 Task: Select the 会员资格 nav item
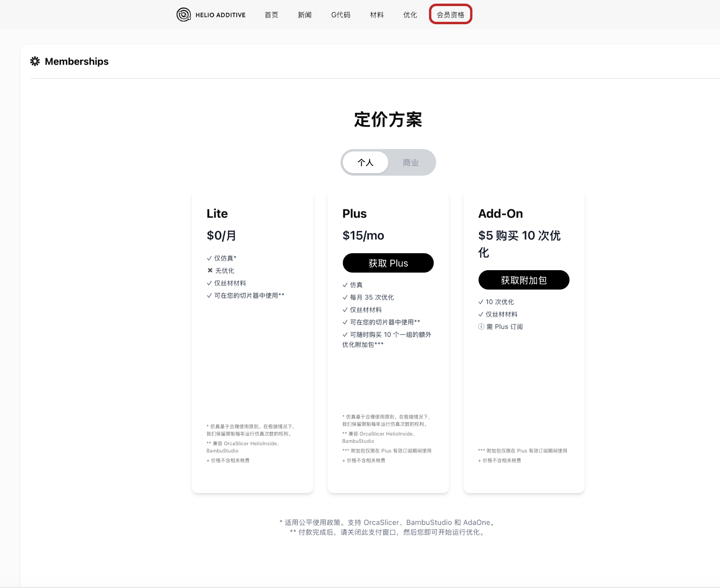click(x=451, y=15)
